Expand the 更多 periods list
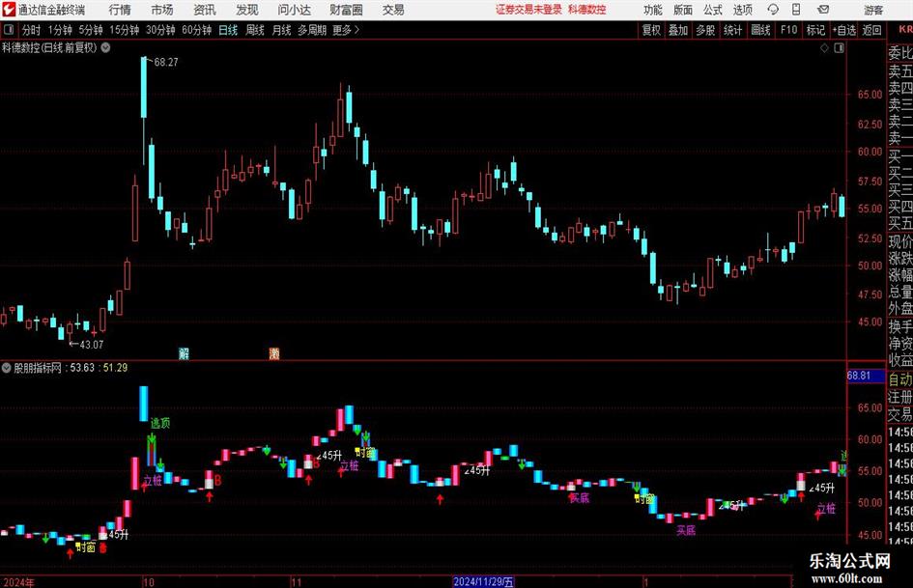Image resolution: width=913 pixels, height=588 pixels. (346, 30)
